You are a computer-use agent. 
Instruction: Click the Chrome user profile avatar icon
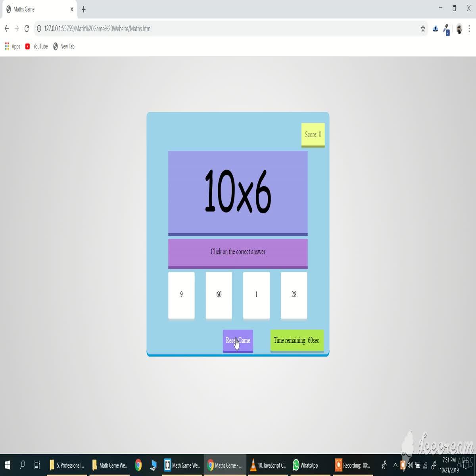pyautogui.click(x=459, y=29)
